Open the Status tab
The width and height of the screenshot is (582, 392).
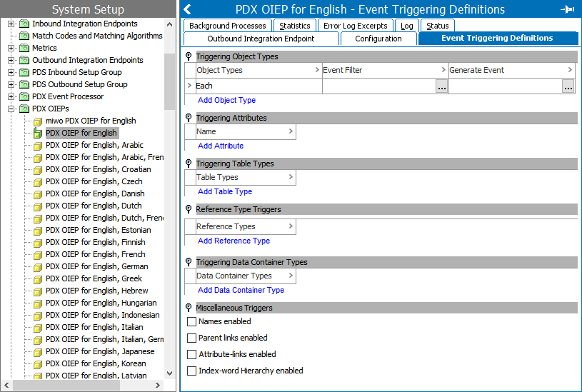point(438,26)
